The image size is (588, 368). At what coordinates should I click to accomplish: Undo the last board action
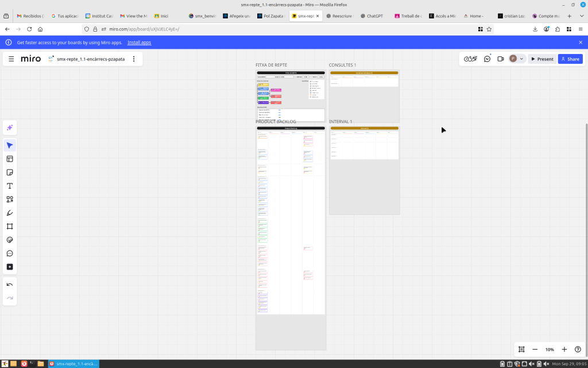tap(10, 285)
